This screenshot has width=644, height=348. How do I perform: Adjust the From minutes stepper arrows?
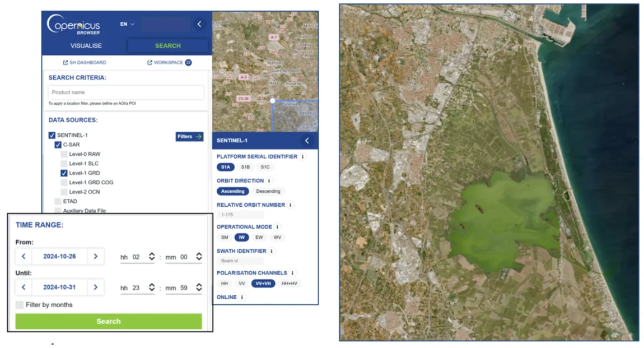199,257
